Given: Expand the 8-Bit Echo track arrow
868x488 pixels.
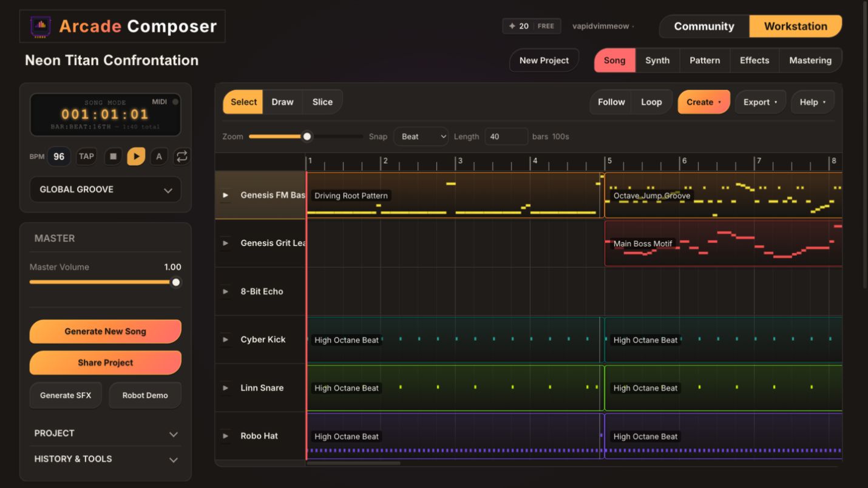Looking at the screenshot, I should 226,291.
